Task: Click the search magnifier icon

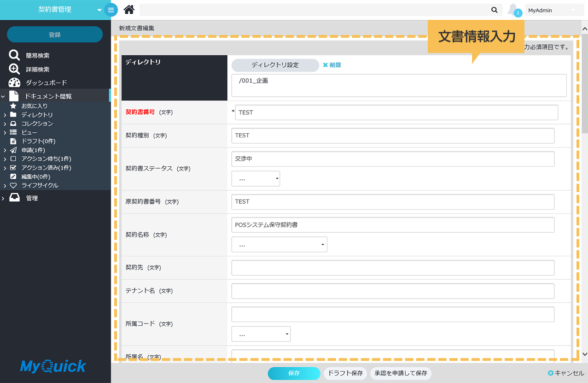Action: point(494,10)
